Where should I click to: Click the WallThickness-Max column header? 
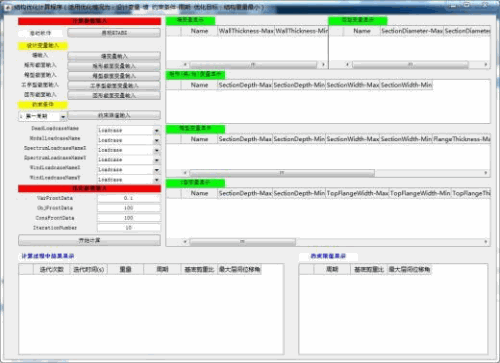(246, 31)
